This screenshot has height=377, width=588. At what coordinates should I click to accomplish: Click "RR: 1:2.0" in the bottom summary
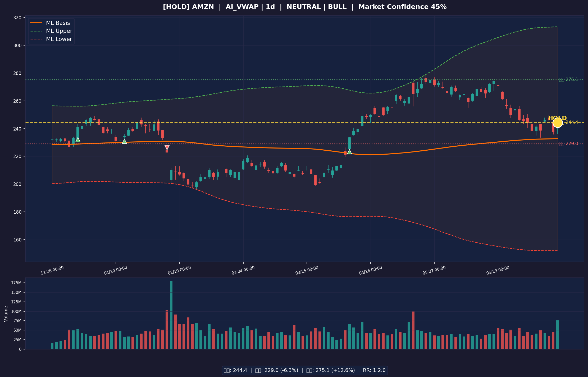(374, 370)
